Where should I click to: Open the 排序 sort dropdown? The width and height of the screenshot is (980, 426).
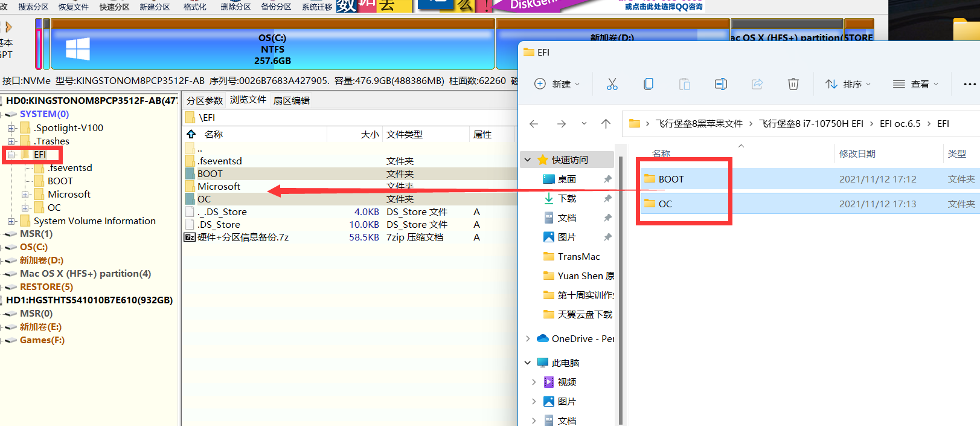pyautogui.click(x=848, y=84)
